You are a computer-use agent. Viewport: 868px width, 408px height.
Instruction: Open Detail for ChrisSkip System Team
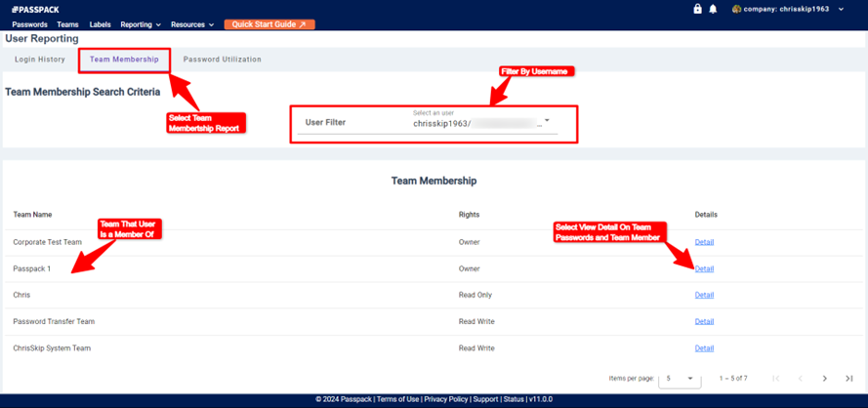(x=704, y=348)
